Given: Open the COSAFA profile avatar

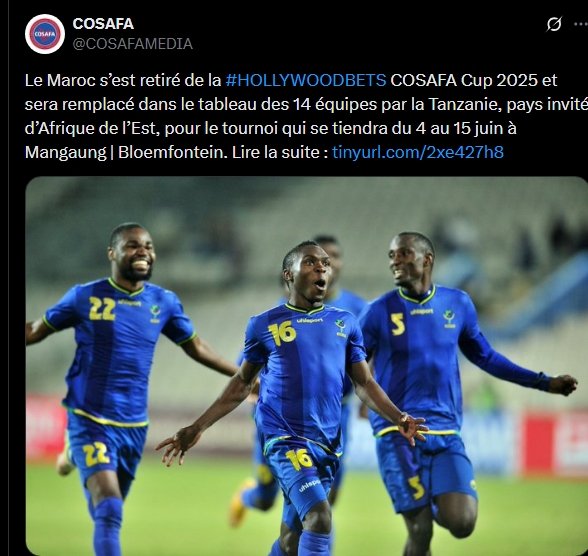Looking at the screenshot, I should [x=45, y=34].
